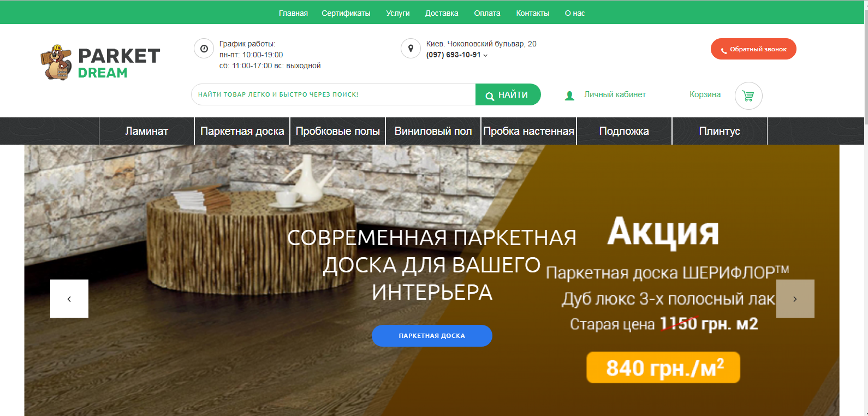
Task: Click the График работы: label
Action: pos(247,44)
